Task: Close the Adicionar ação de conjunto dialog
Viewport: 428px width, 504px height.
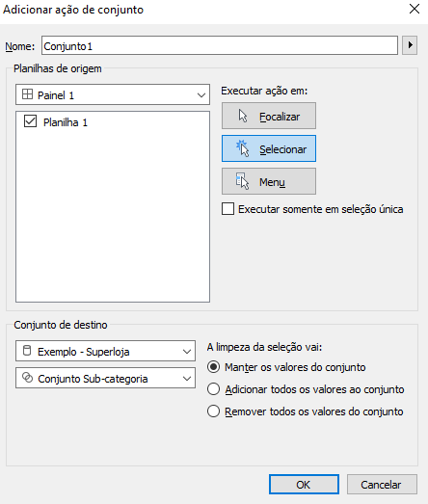Action: (415, 9)
